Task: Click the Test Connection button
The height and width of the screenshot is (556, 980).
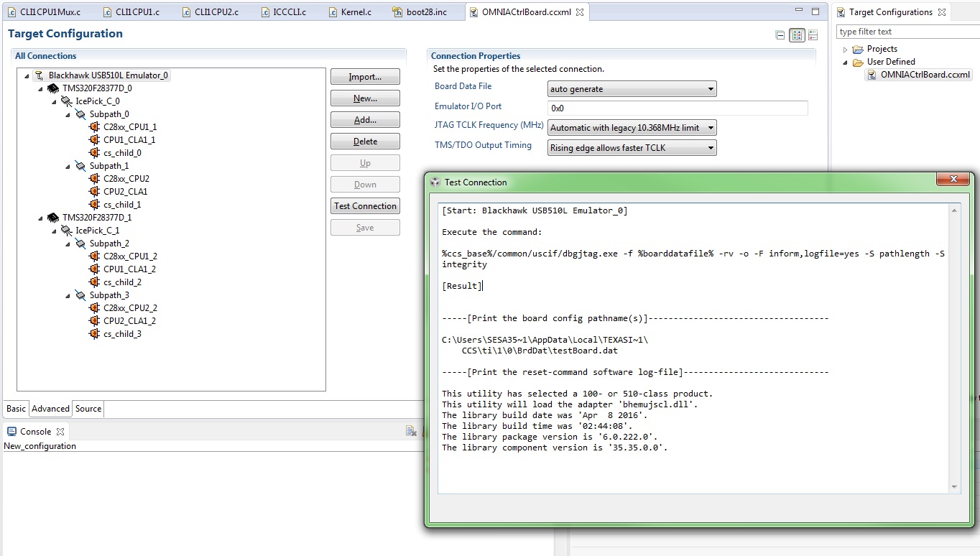Action: [x=365, y=206]
